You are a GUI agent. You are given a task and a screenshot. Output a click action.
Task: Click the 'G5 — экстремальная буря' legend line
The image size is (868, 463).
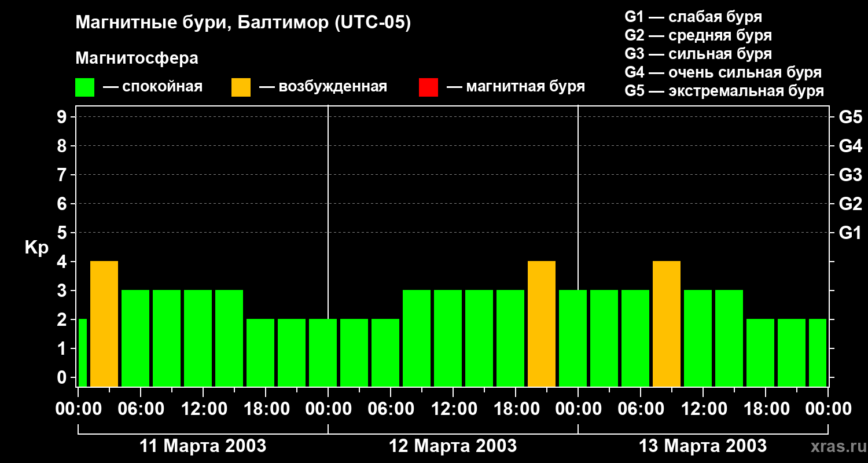(x=724, y=91)
